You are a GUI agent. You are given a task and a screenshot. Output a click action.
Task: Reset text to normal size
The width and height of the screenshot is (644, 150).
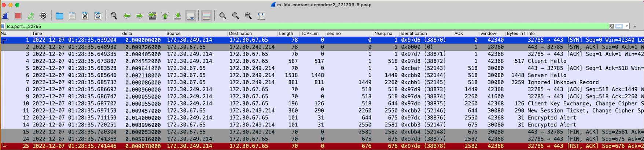click(x=248, y=16)
